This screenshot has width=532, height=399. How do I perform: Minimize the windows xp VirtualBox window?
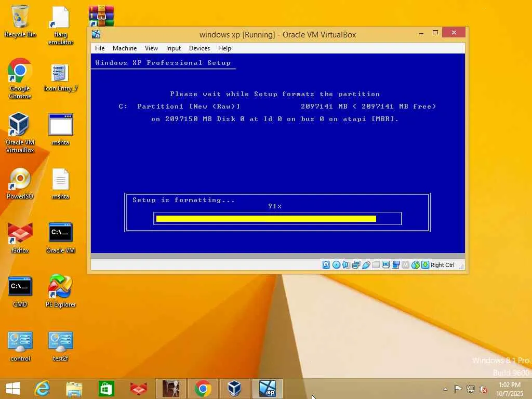tap(421, 33)
